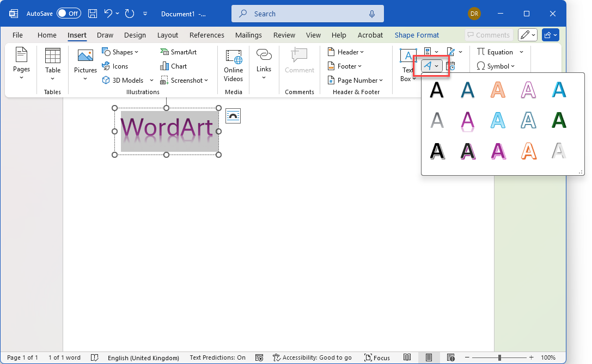The height and width of the screenshot is (364, 592).
Task: Open the Page Number dropdown
Action: click(x=355, y=80)
